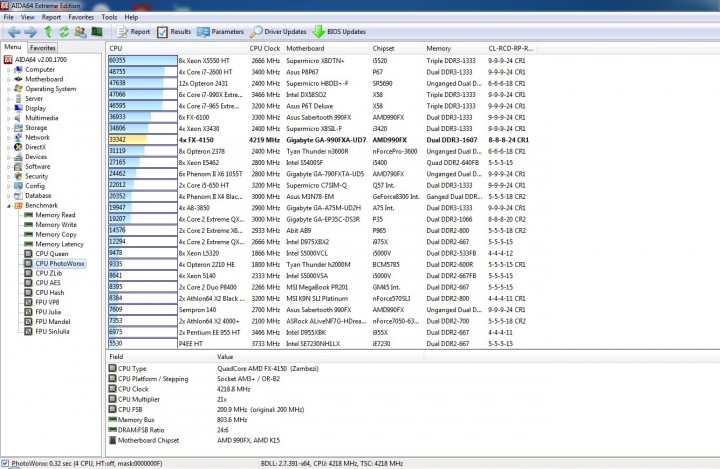720x469 pixels.
Task: Toggle the PhotoWorxx status bar checkbox
Action: tap(5, 463)
